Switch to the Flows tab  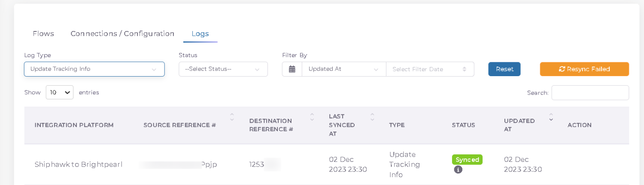tap(43, 34)
